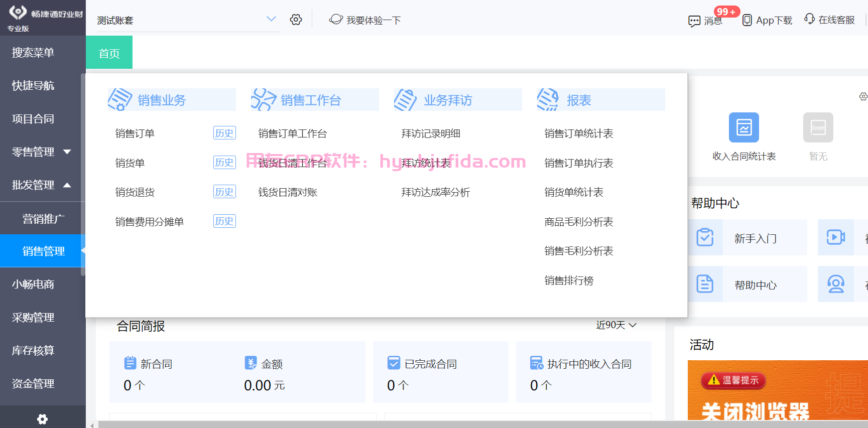Click the 暂无 placeholder icon
868x428 pixels.
coord(818,127)
